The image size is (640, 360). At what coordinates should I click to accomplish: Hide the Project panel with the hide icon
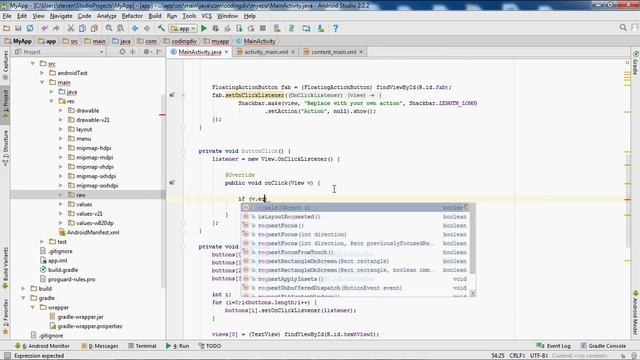[160, 52]
